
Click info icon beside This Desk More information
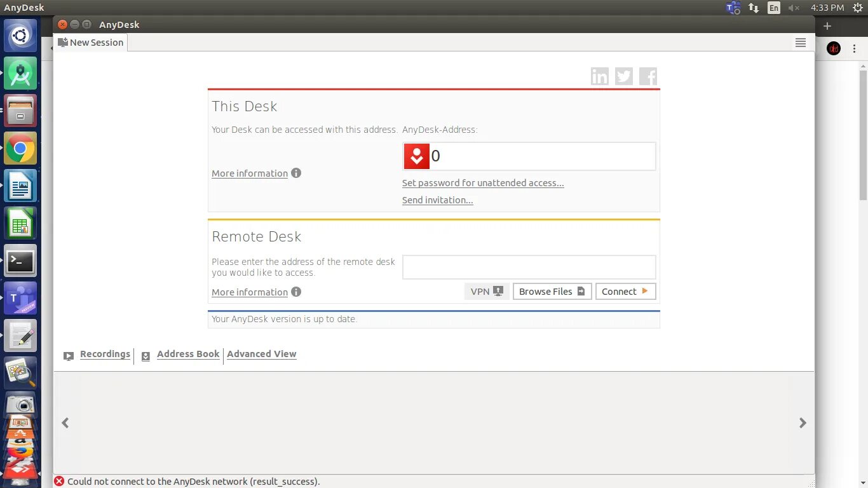tap(296, 173)
